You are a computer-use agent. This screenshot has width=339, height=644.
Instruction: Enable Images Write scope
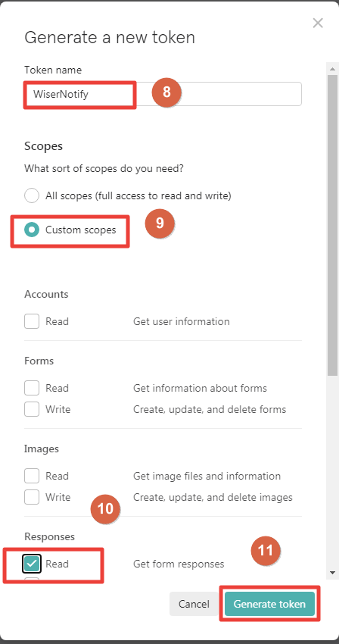(x=32, y=497)
